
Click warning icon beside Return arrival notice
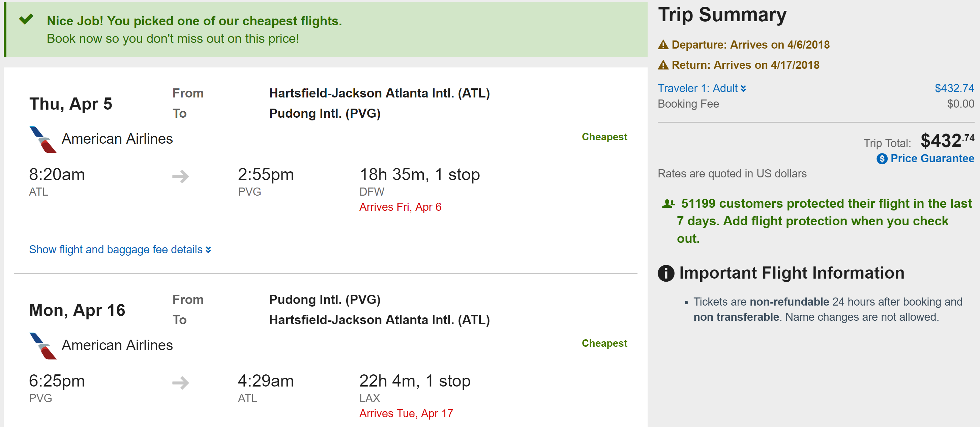pos(663,65)
